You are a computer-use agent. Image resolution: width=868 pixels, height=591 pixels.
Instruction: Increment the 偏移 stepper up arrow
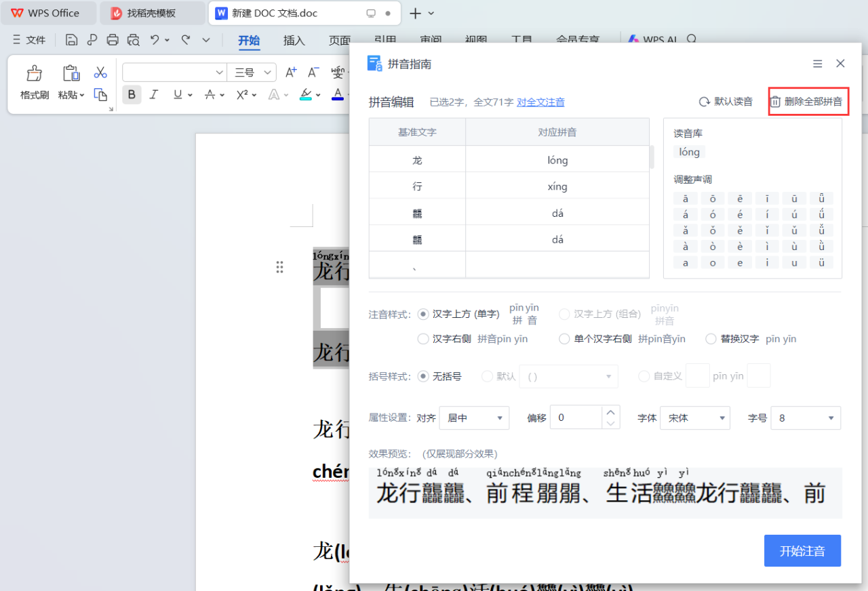pyautogui.click(x=611, y=412)
